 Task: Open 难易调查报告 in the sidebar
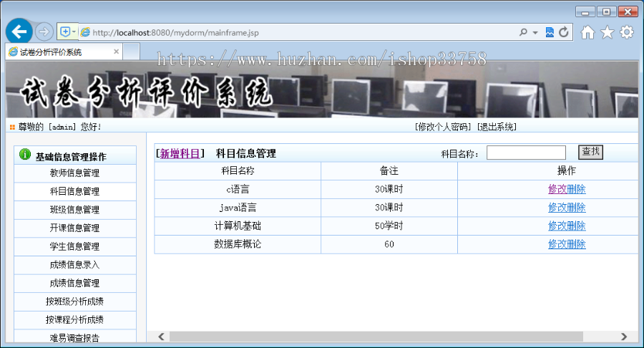pos(74,338)
